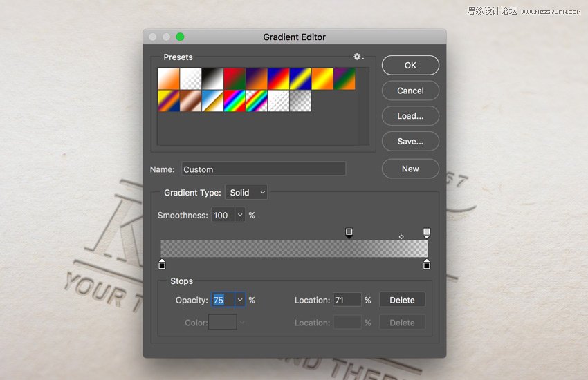Pick the orange-yellow-orange gradient preset
This screenshot has width=588, height=380.
322,79
